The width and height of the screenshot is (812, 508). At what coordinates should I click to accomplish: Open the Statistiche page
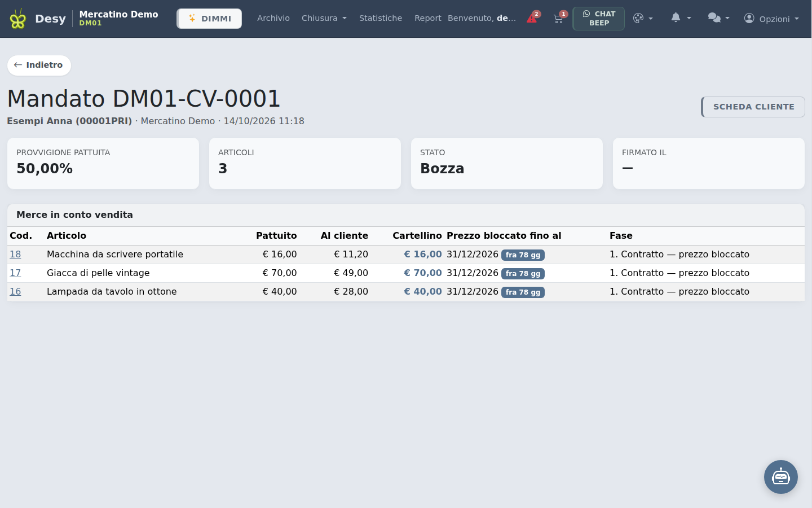click(x=381, y=18)
